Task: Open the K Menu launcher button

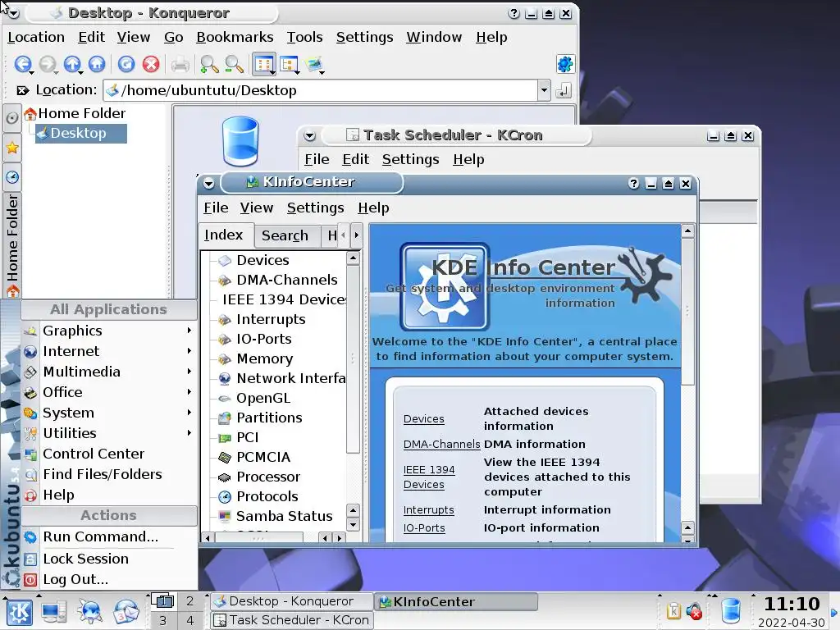Action: point(20,612)
